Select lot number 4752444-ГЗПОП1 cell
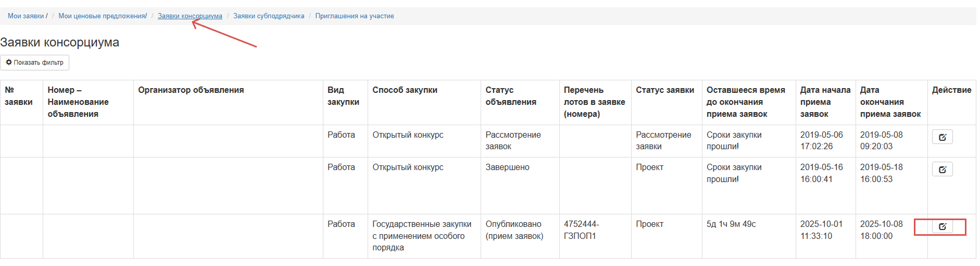Viewport: 980px width, 266px height. (x=581, y=230)
